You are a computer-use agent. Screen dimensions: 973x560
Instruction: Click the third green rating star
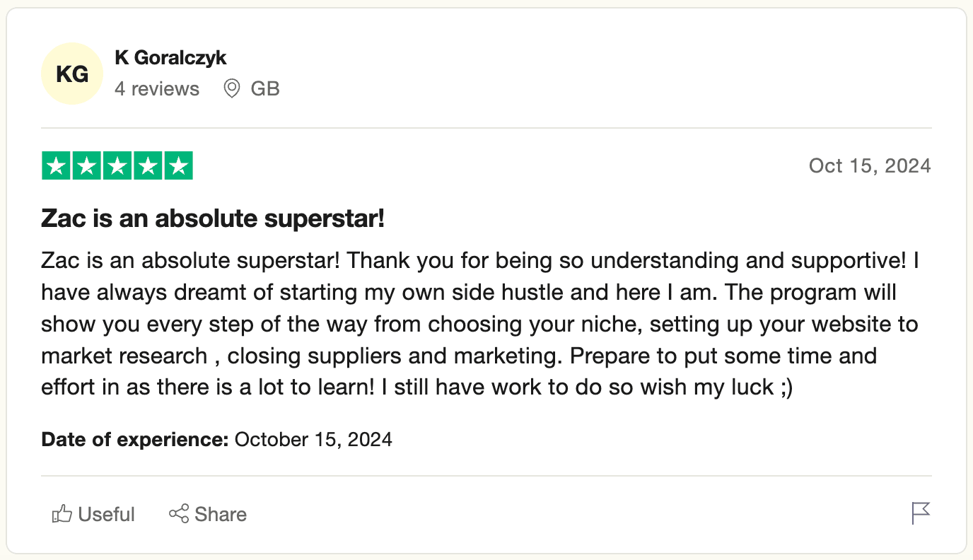117,166
